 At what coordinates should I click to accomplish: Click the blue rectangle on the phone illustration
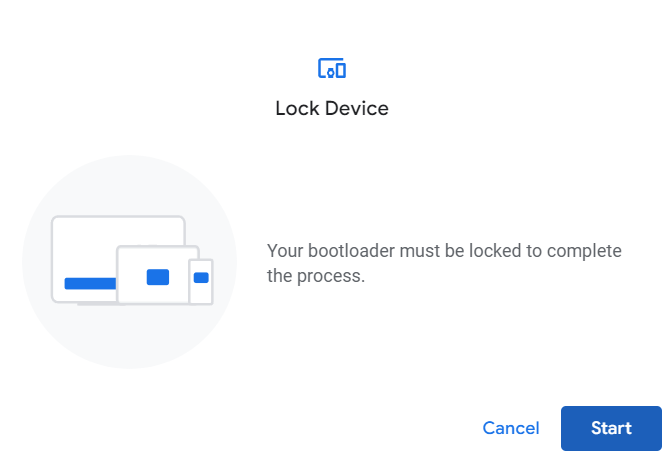(x=201, y=277)
